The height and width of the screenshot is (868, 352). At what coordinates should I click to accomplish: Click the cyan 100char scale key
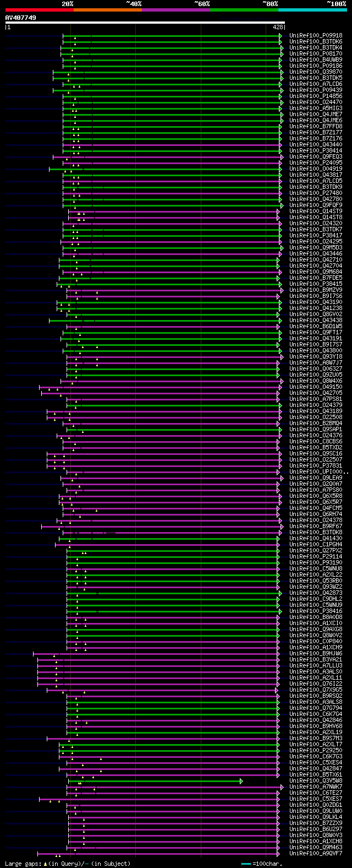pos(246,864)
